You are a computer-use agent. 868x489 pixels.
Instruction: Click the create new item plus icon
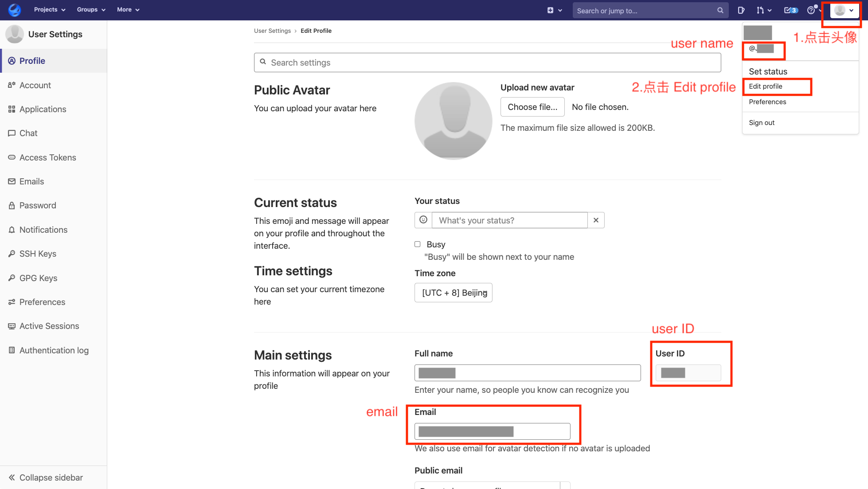coord(550,11)
